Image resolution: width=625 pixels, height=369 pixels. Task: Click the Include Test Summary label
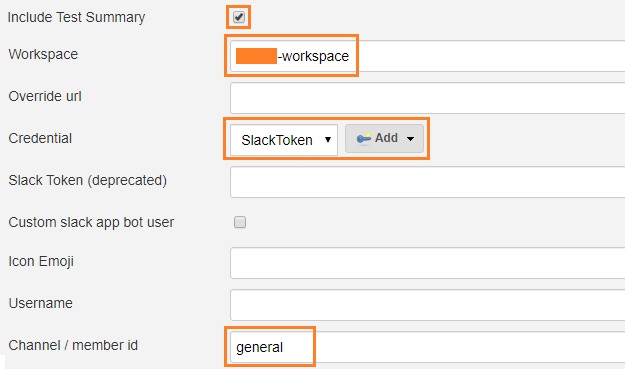[76, 17]
